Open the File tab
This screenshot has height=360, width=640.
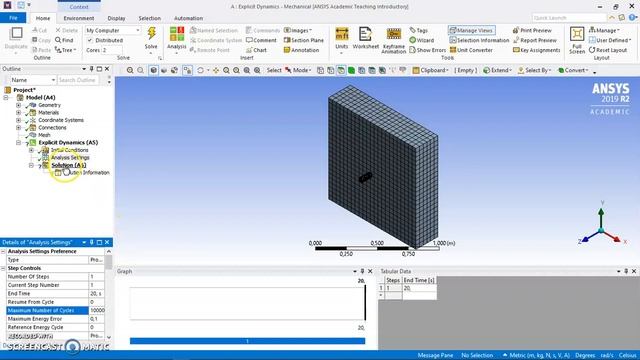coord(13,18)
